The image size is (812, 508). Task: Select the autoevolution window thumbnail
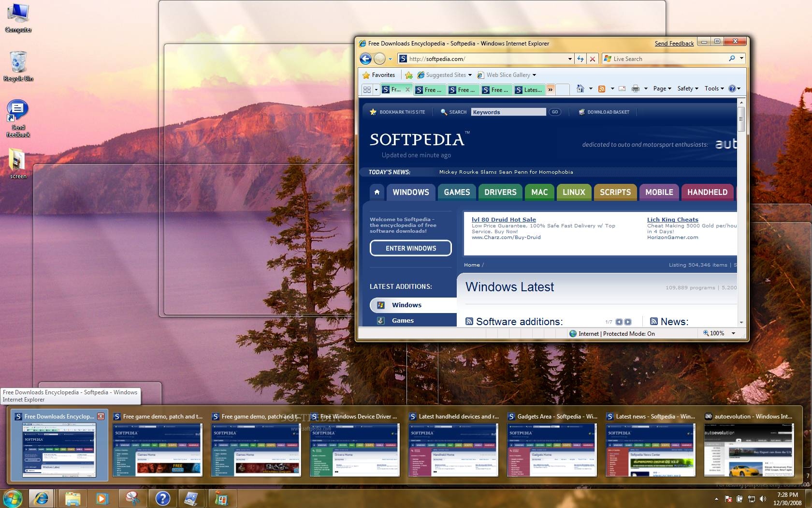click(x=749, y=445)
